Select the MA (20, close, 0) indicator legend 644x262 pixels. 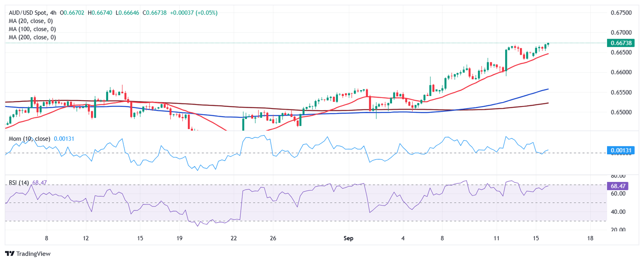pyautogui.click(x=32, y=21)
